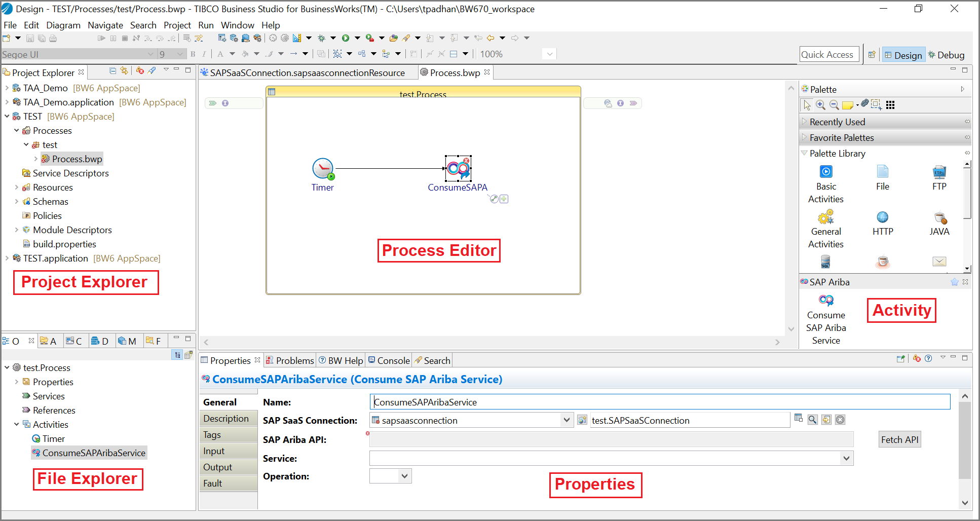Open the zoom percentage dropdown

[550, 54]
